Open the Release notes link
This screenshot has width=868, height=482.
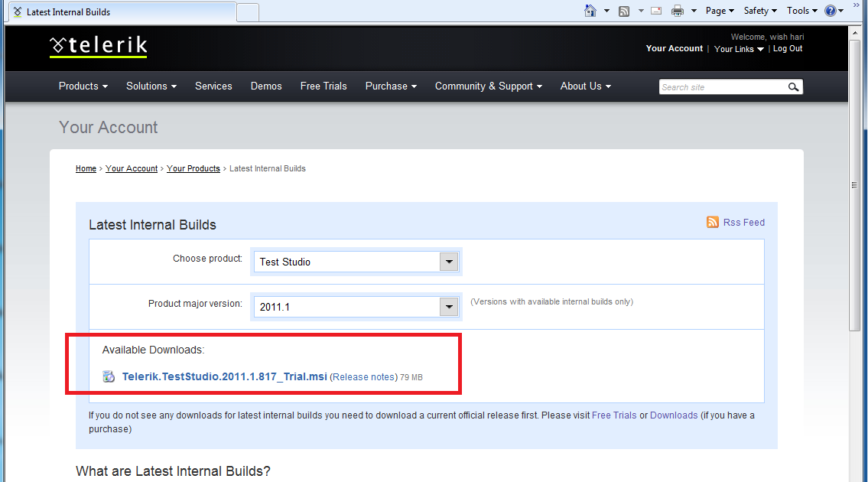point(364,376)
